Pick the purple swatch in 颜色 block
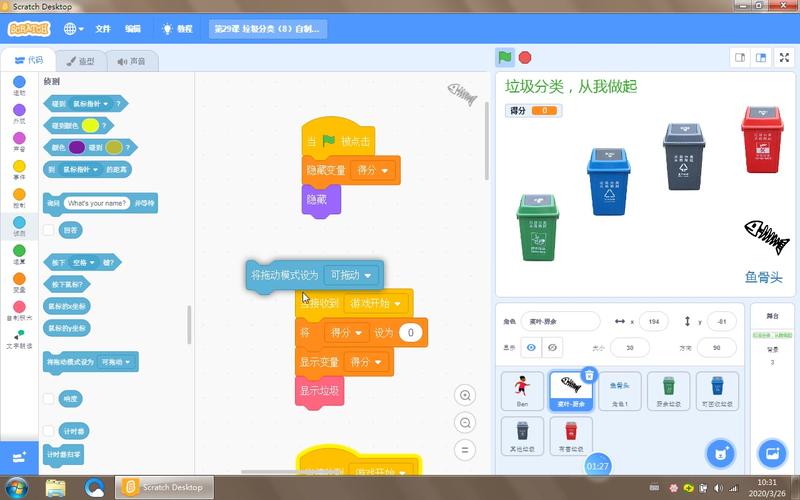800x500 pixels. (77, 147)
